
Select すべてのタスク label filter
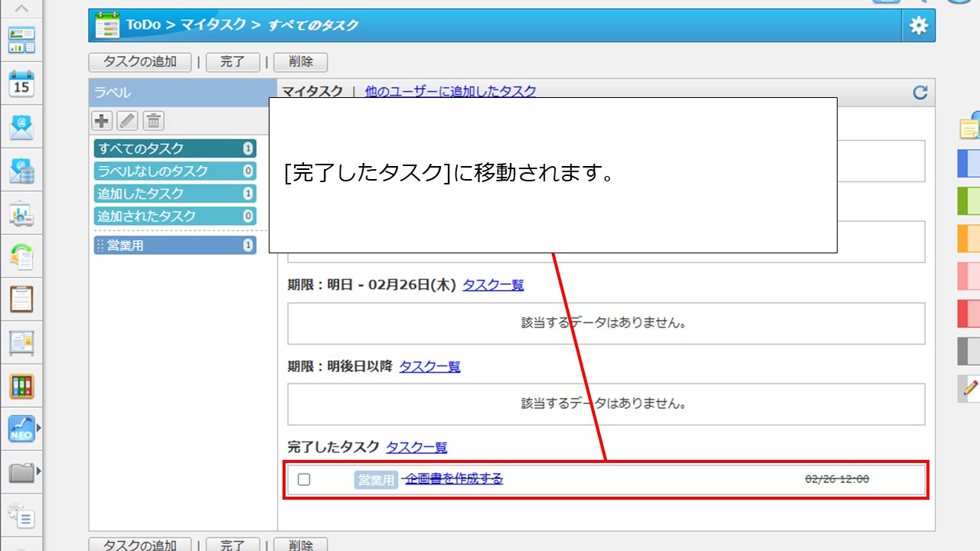[175, 148]
